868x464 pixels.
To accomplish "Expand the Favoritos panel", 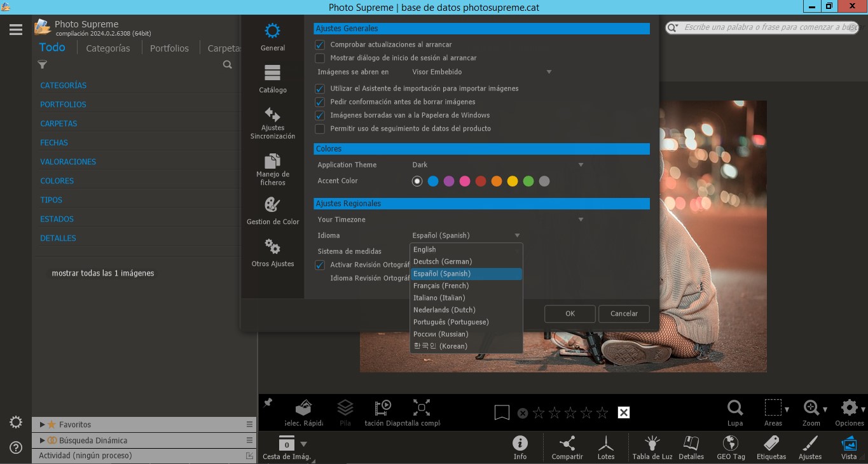I will coord(43,425).
